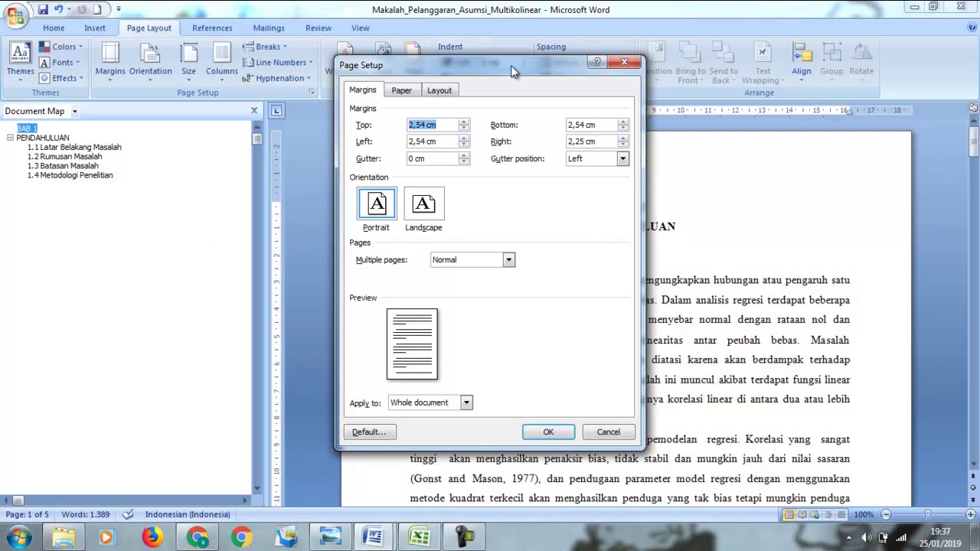
Task: Open Theme Colors dropdown
Action: coord(60,47)
